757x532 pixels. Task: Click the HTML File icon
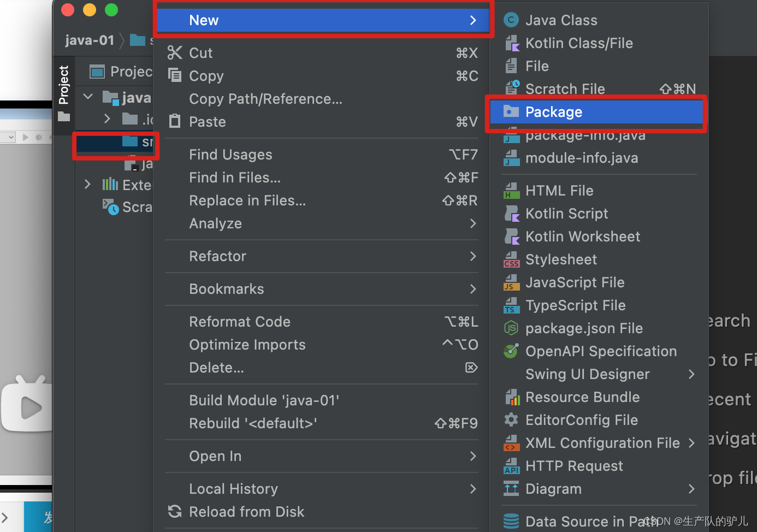point(511,191)
